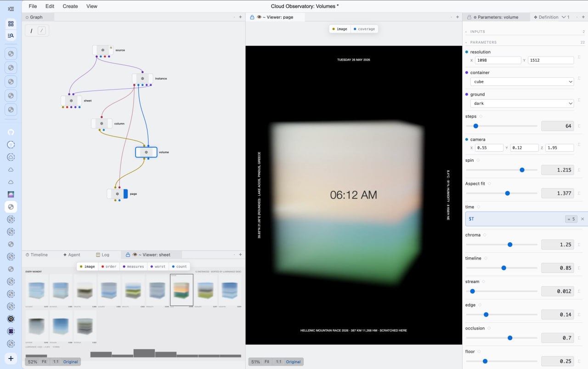Toggle the lock on the Viewer: sheet tab
This screenshot has height=369, width=588.
tap(128, 255)
